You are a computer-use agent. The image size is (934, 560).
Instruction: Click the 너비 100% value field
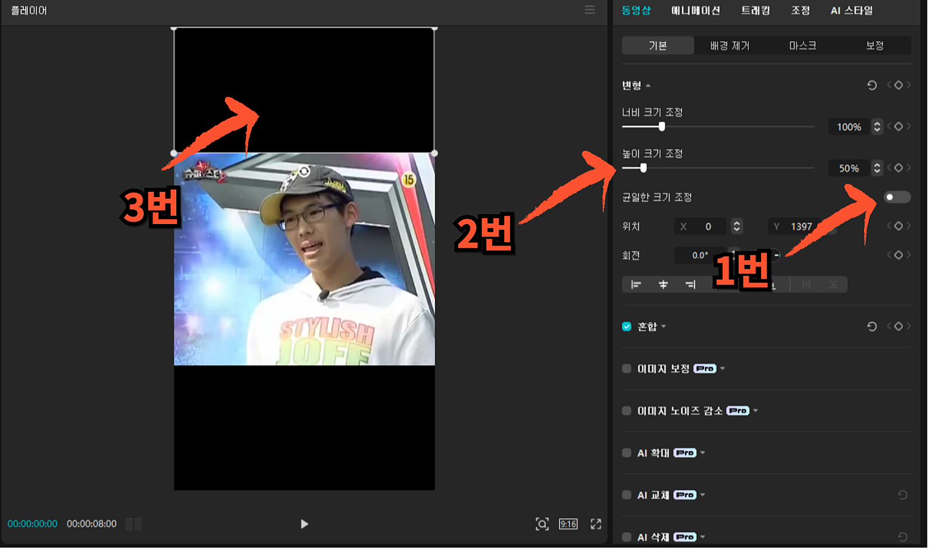[849, 127]
